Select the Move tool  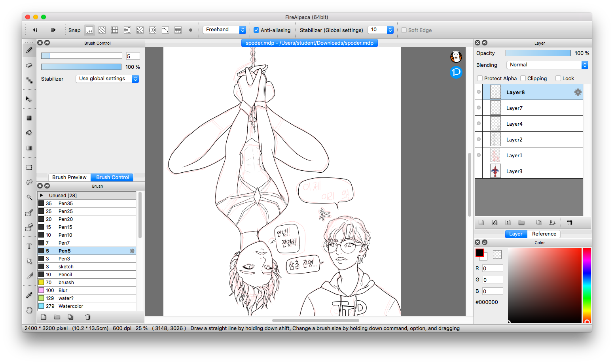(x=29, y=99)
